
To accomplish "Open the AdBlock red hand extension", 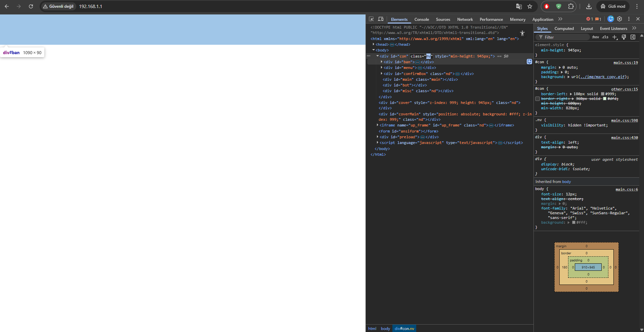I will pos(547,6).
